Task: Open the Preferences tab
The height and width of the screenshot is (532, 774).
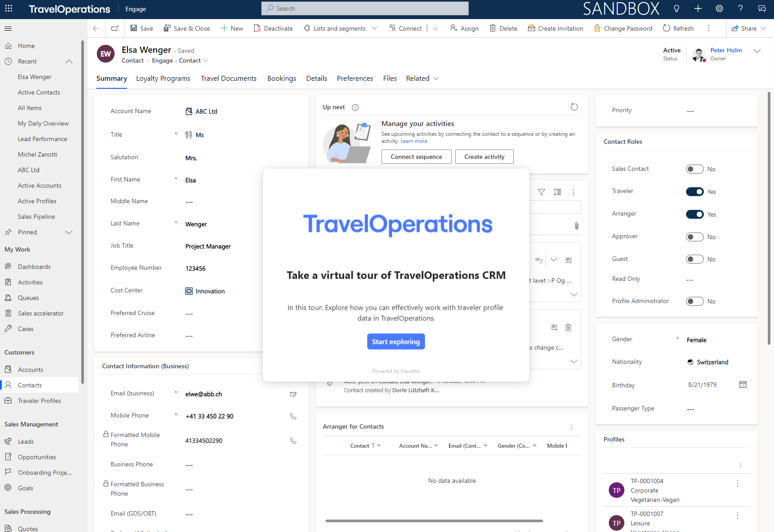Action: tap(355, 78)
